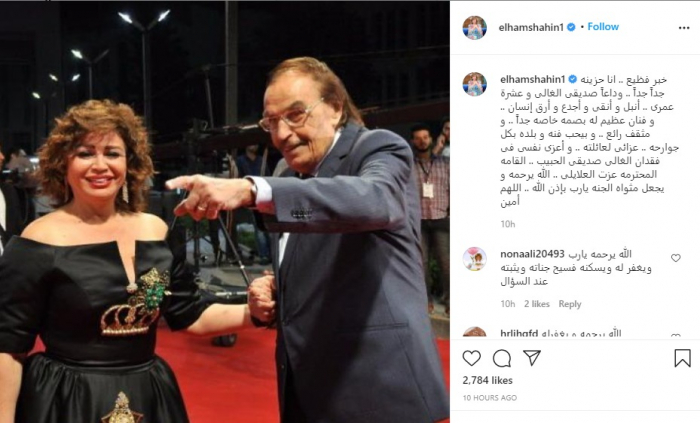
Task: Open elhamshahin1 profile picture in header
Action: [475, 28]
